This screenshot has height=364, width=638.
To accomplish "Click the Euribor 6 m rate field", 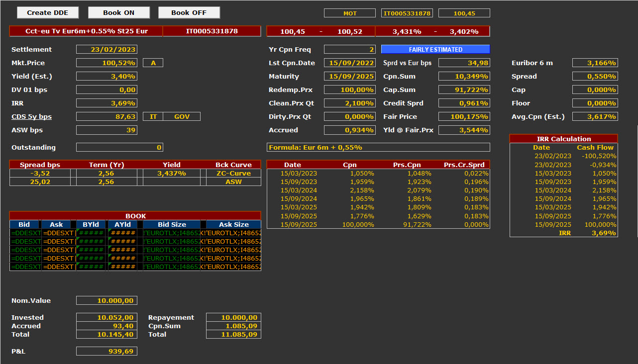I will pos(595,63).
